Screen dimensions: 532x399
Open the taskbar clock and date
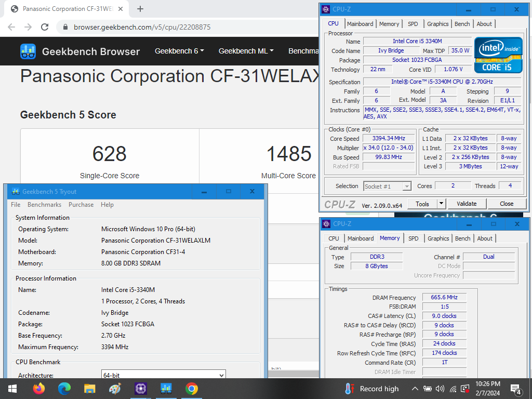487,389
